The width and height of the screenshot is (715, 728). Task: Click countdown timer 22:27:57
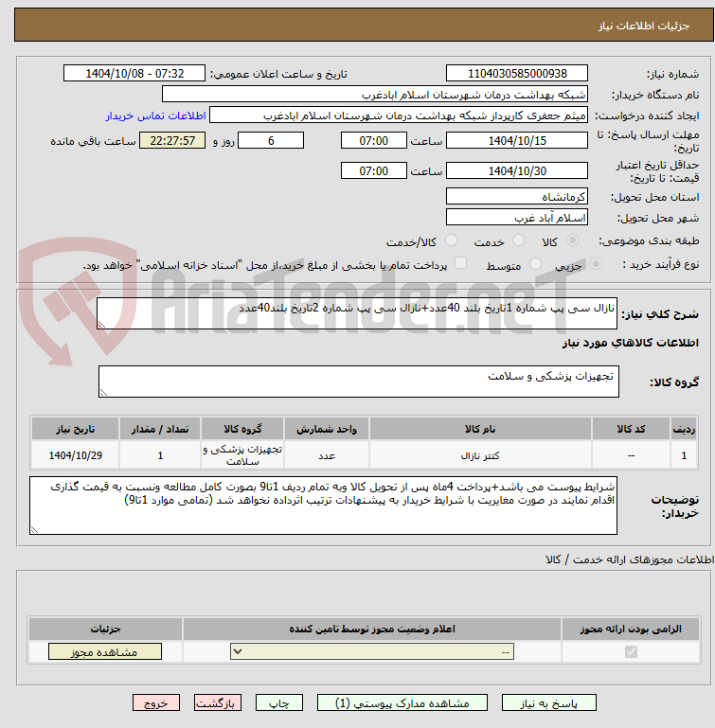point(172,140)
